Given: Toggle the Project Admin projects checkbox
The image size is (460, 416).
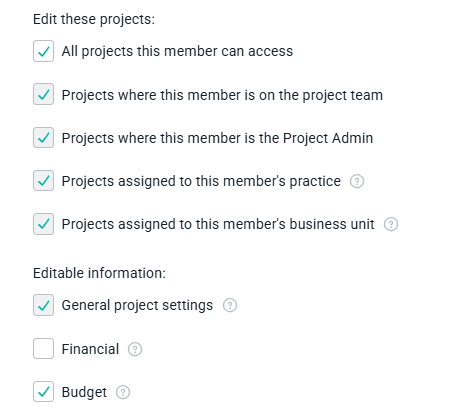Looking at the screenshot, I should (x=43, y=138).
